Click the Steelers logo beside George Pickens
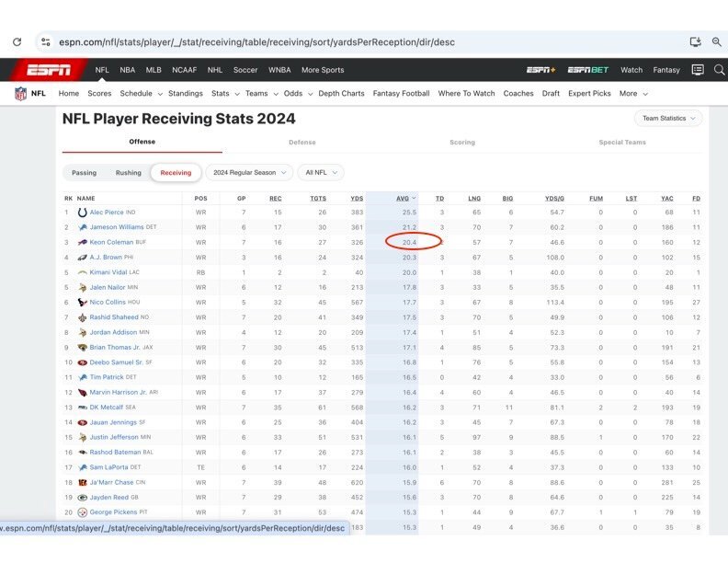Viewport: 728px width, 563px height. 82,512
